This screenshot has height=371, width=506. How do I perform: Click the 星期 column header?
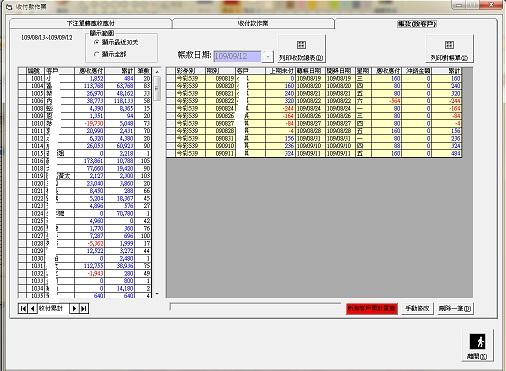tap(363, 71)
